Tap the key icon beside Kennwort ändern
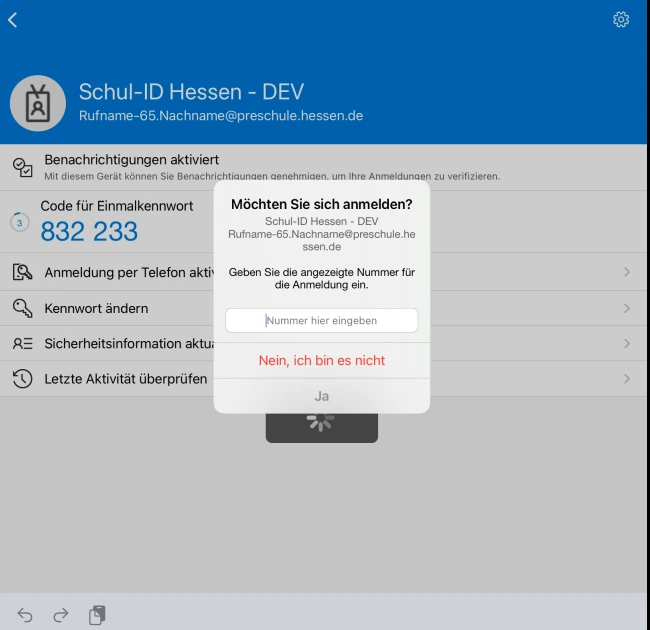This screenshot has width=650, height=630. 22,308
